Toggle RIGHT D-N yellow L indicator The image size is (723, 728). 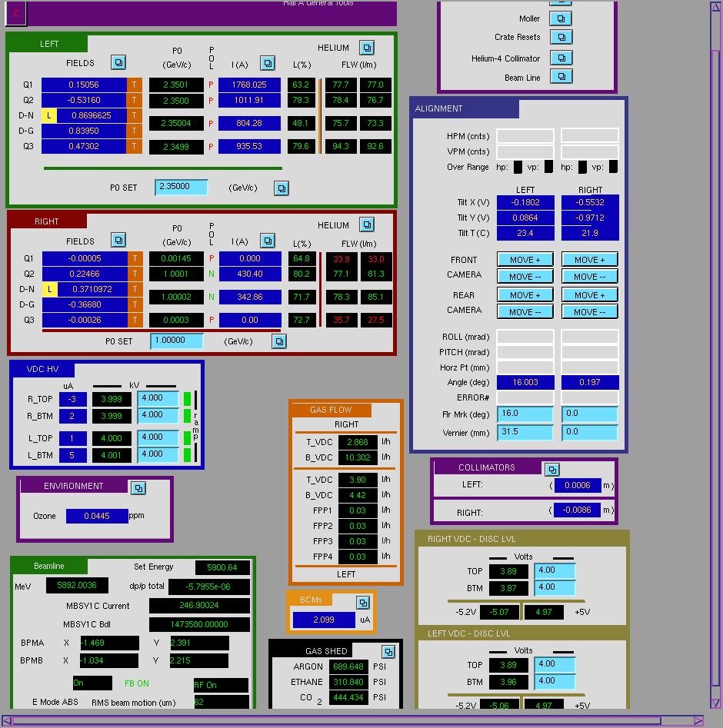[50, 289]
